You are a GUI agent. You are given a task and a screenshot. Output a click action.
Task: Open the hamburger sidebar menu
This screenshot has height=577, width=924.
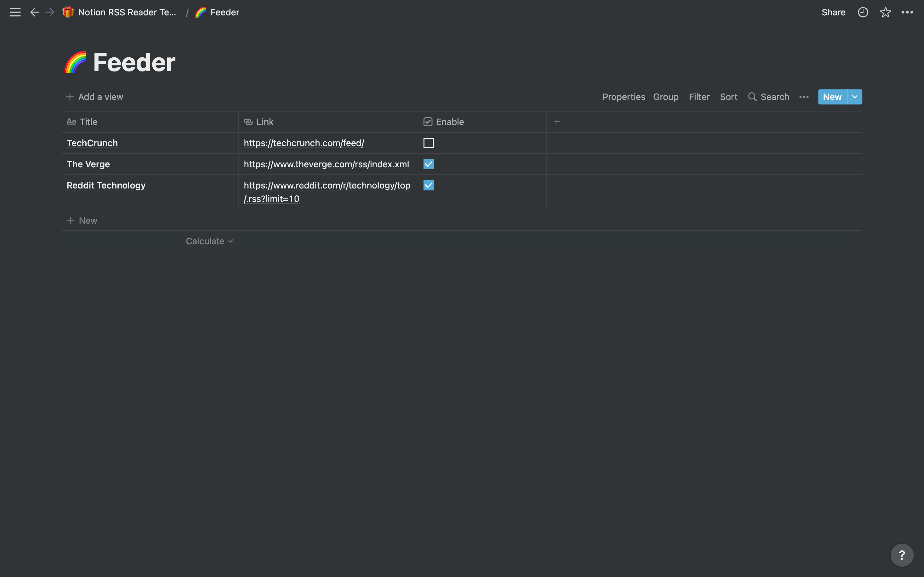pyautogui.click(x=15, y=12)
